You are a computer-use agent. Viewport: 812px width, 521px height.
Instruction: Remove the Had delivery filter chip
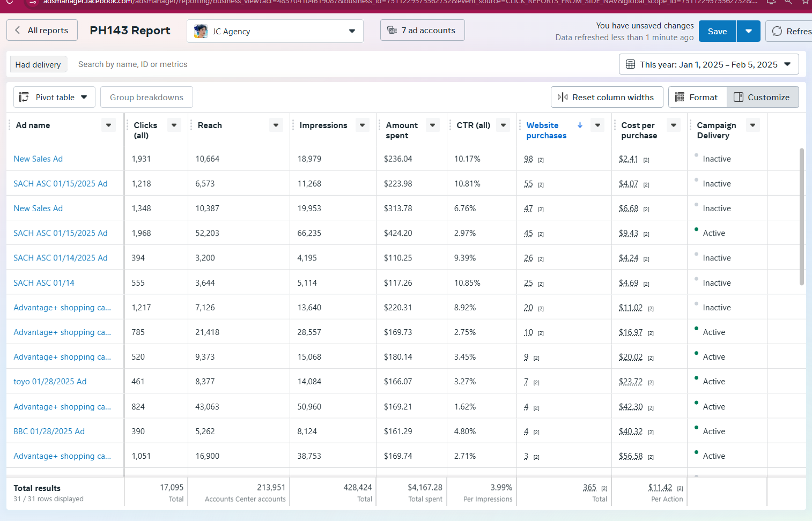[38, 64]
